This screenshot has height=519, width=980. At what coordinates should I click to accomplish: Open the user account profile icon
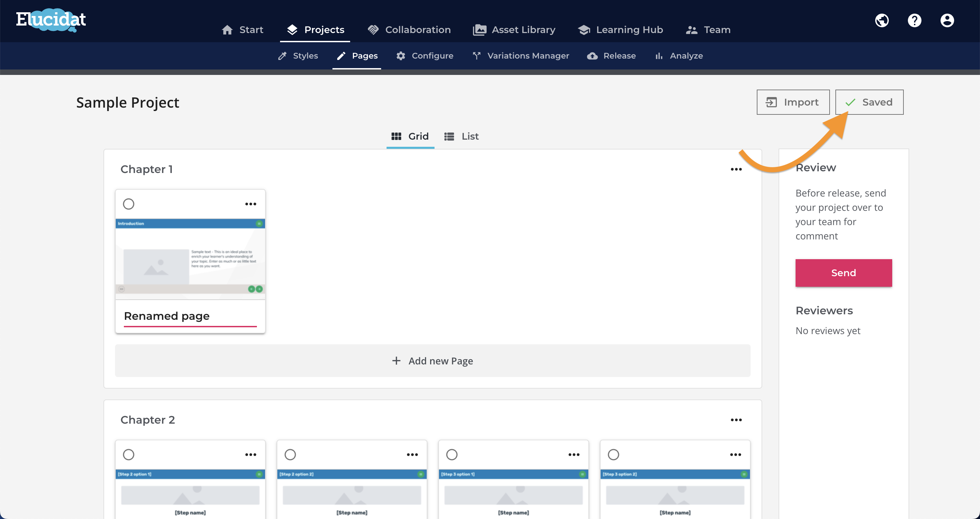pos(947,20)
